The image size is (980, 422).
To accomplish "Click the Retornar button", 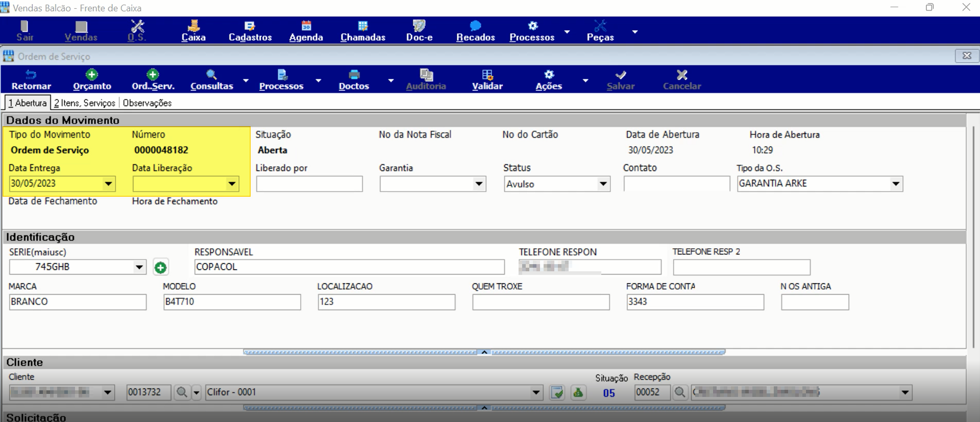I will click(31, 80).
